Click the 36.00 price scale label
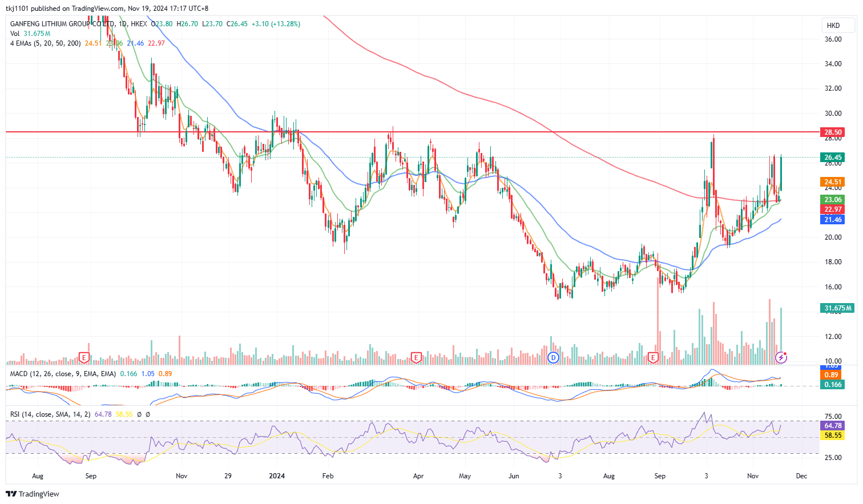The height and width of the screenshot is (504, 863). coord(833,39)
